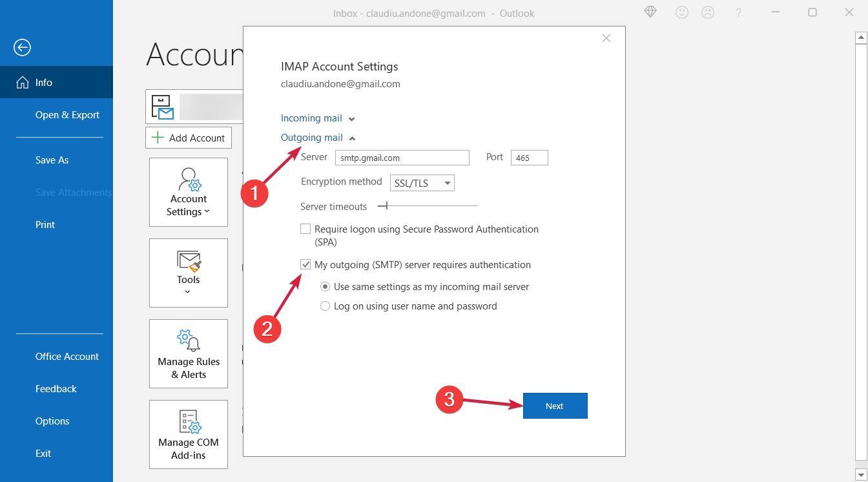Enable Require logon using Secure Password Authentication
The width and height of the screenshot is (868, 482).
(x=305, y=229)
